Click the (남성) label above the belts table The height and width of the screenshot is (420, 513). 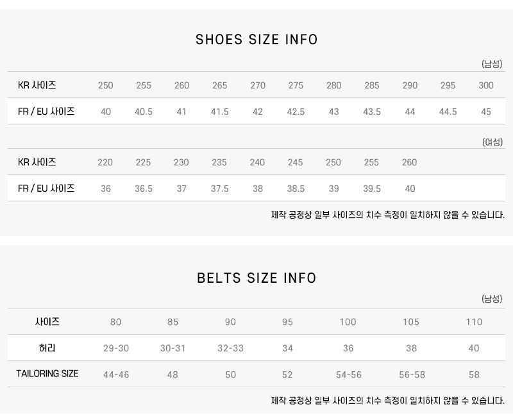492,299
